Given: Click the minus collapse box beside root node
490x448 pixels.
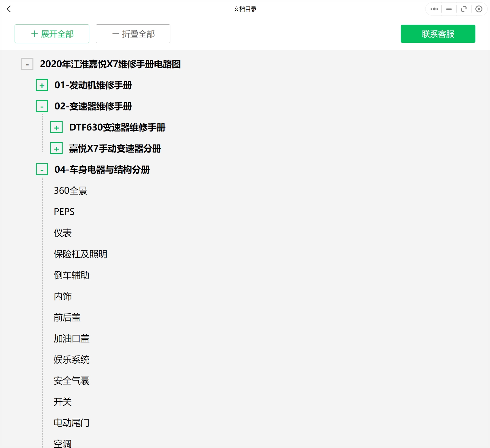Looking at the screenshot, I should pos(27,64).
